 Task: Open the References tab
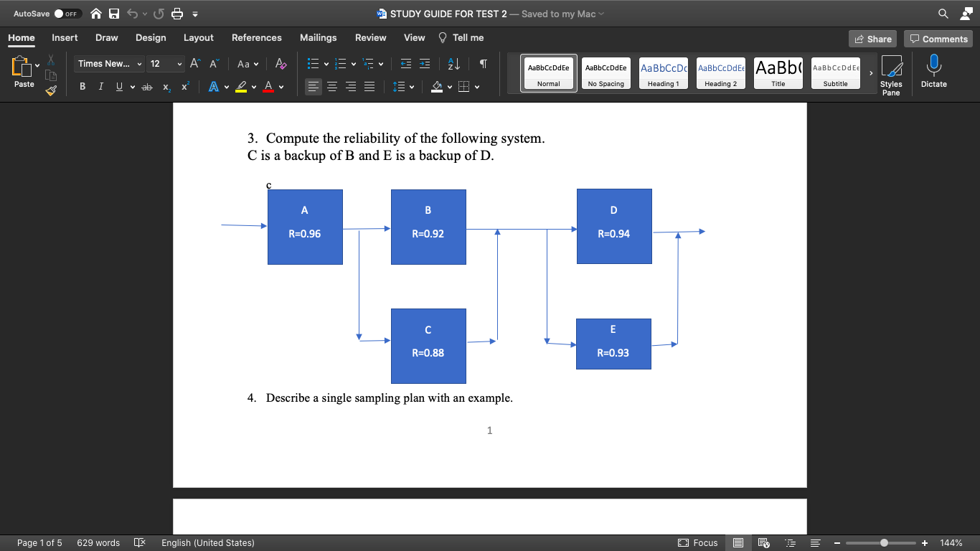click(257, 37)
